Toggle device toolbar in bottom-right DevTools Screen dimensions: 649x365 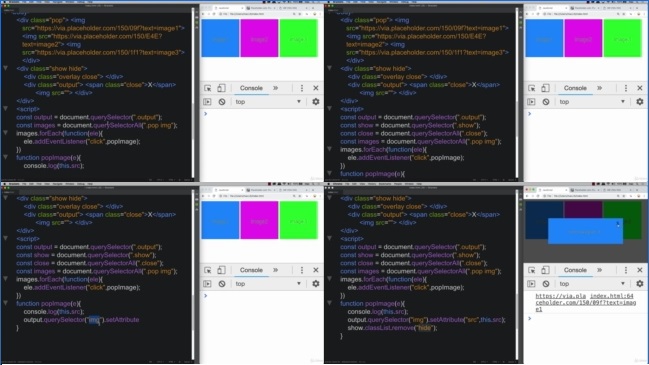tap(546, 270)
